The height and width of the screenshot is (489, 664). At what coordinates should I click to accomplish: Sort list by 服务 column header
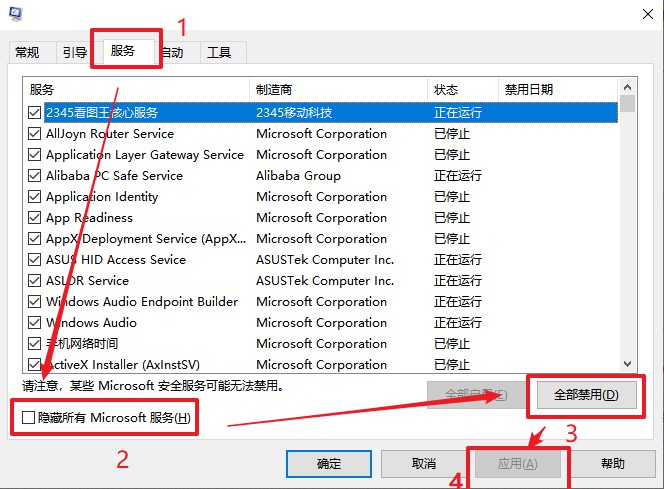tap(136, 89)
